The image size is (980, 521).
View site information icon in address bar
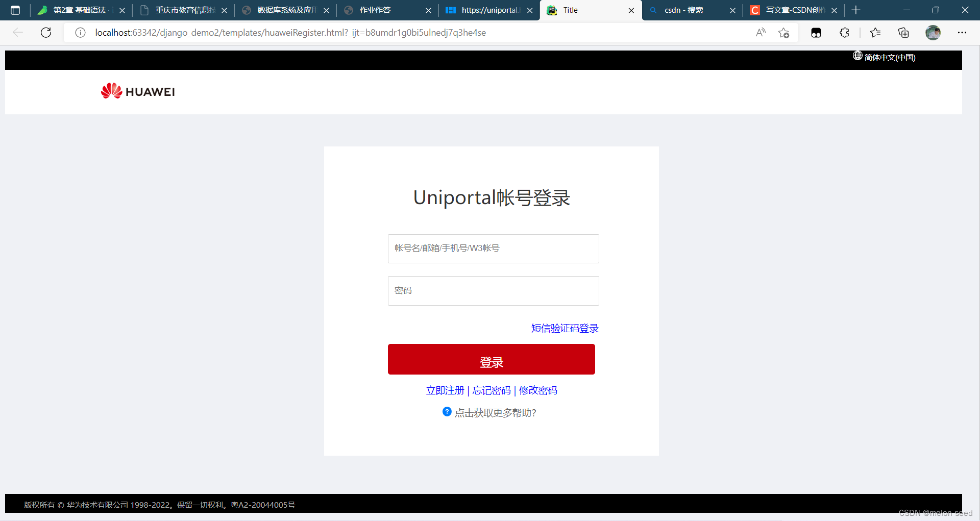tap(80, 33)
